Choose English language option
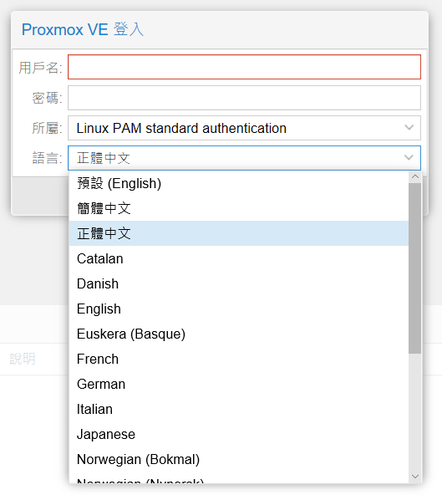Viewport: 442px width, 500px height. click(x=239, y=309)
